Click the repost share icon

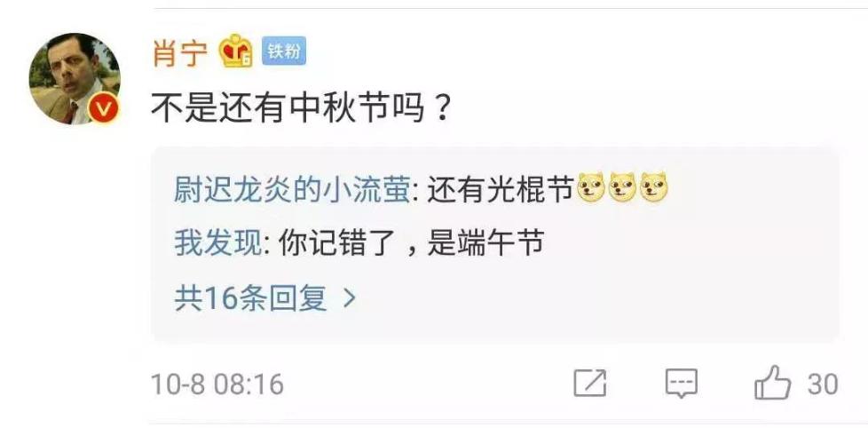pyautogui.click(x=589, y=383)
